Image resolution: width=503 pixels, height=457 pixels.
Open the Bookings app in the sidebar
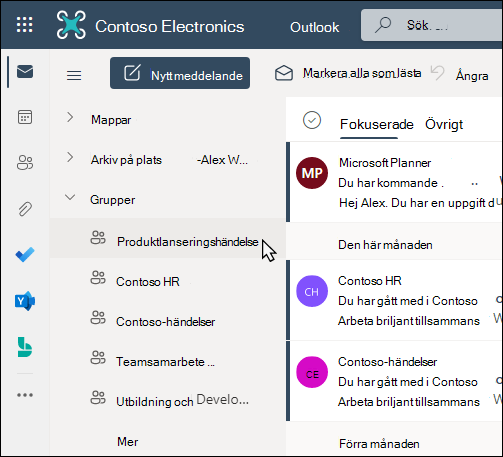pos(25,347)
